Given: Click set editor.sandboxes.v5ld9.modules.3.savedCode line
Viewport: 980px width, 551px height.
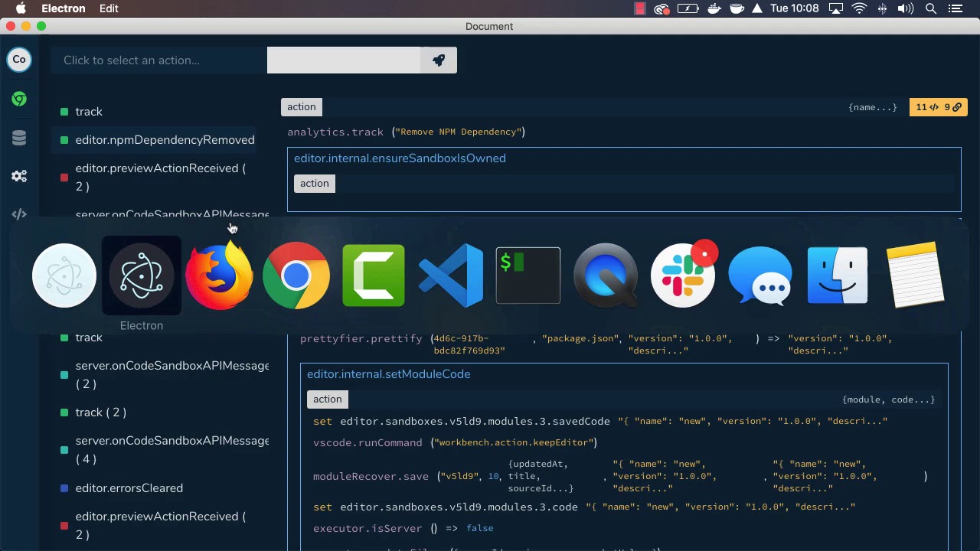Looking at the screenshot, I should pos(600,421).
